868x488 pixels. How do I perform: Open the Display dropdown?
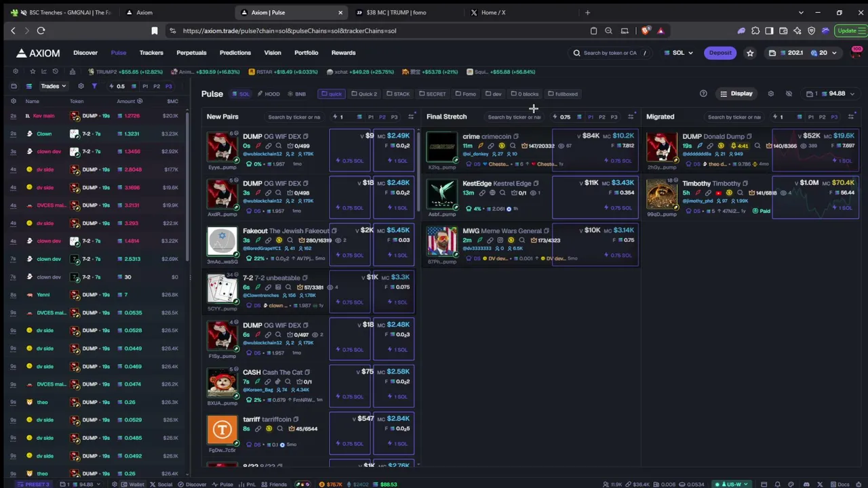click(x=736, y=94)
